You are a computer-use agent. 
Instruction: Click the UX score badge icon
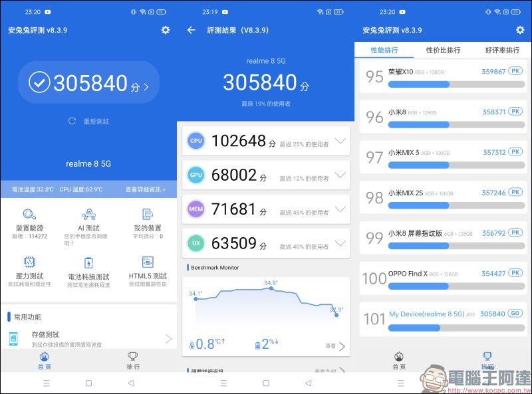196,243
